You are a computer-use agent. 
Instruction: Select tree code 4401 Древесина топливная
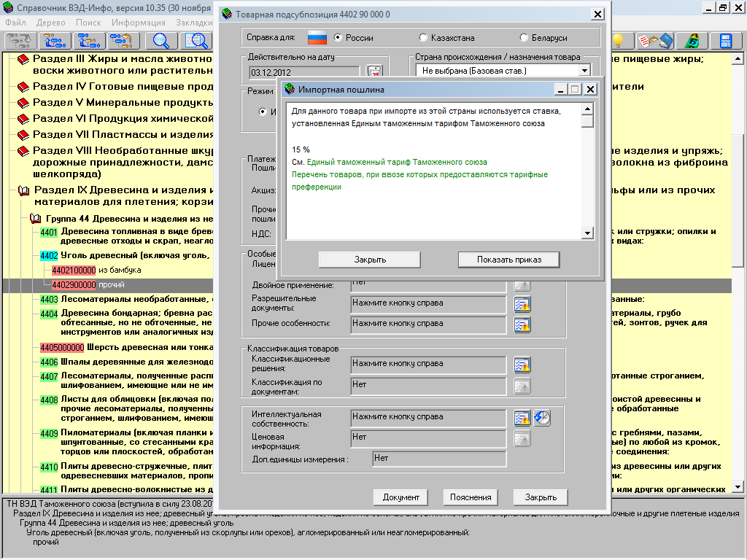(49, 233)
